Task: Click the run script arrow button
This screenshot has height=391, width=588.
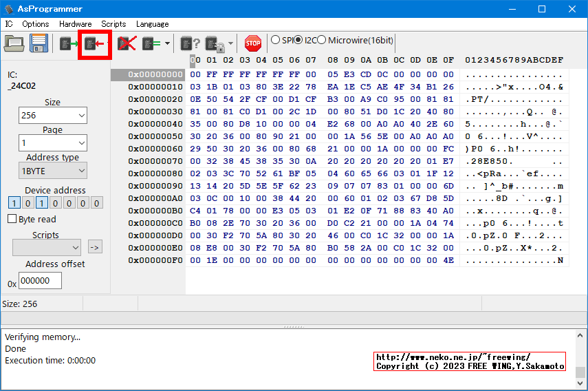Action: (x=95, y=247)
